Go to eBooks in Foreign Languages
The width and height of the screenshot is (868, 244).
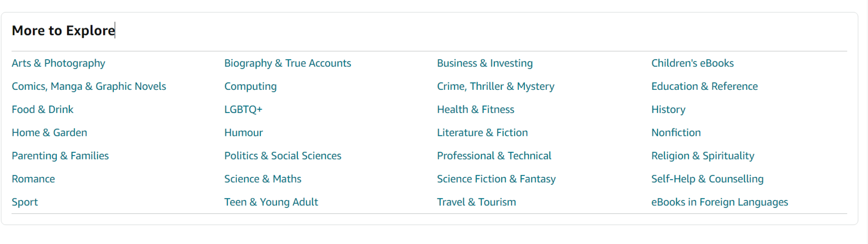point(719,202)
